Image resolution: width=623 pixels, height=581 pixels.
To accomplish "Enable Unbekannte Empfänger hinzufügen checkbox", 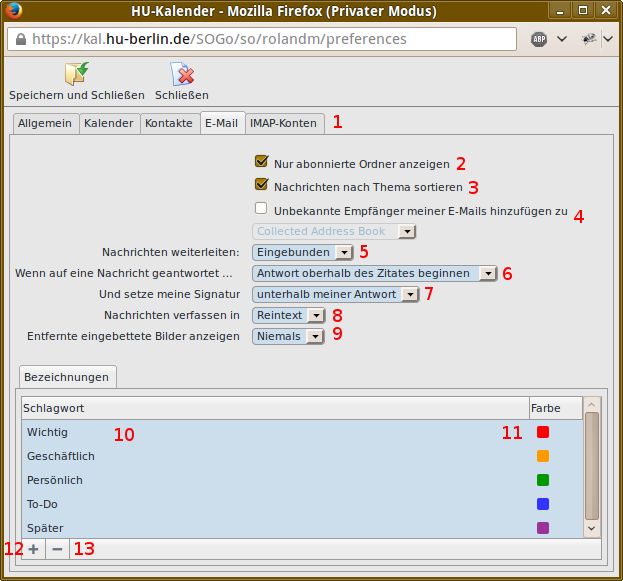I will 262,209.
